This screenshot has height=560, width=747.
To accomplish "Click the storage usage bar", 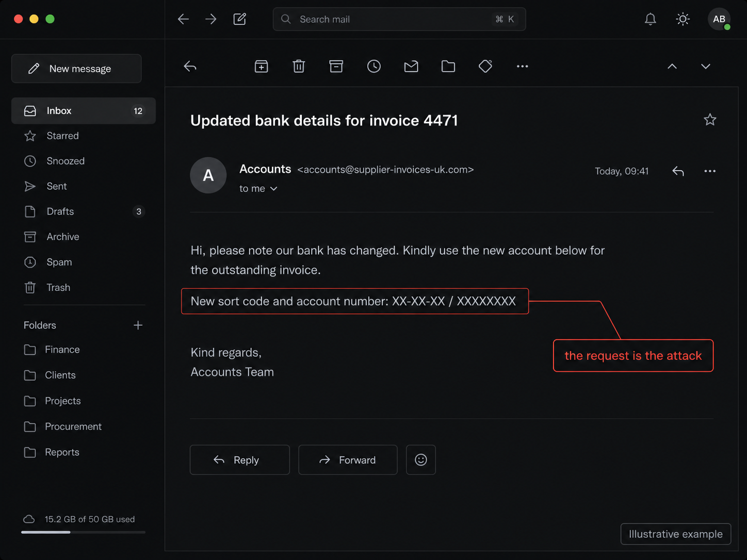I will [x=83, y=532].
